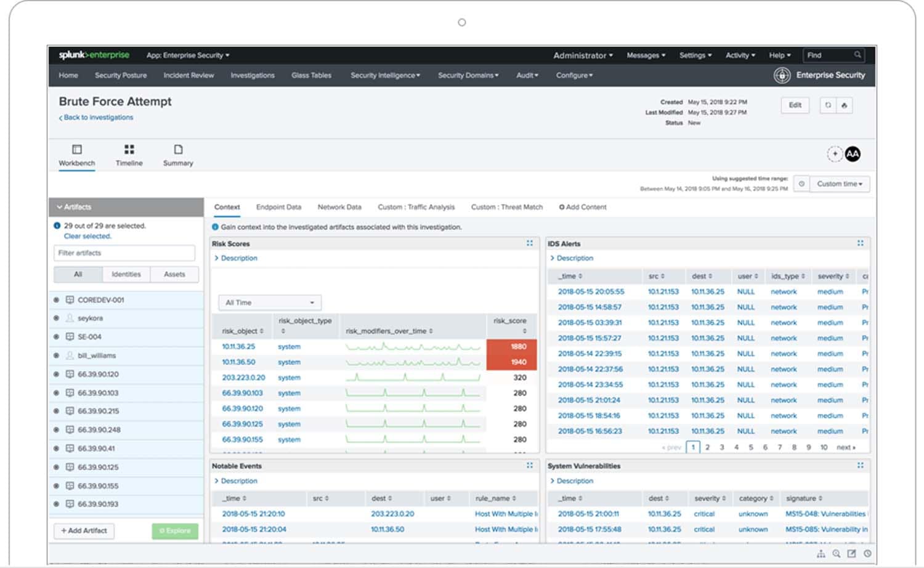Viewport: 924px width, 568px height.
Task: Open the All Time dropdown in Risk Scores
Action: (x=270, y=302)
